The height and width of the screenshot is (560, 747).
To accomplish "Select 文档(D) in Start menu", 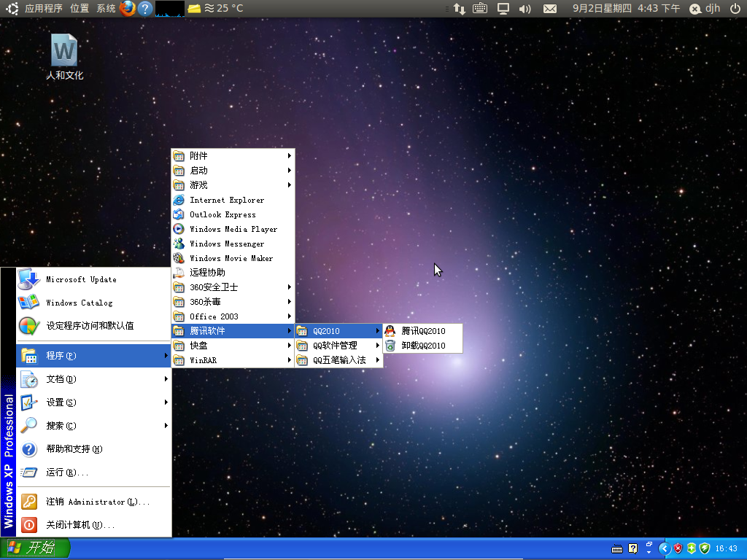I will 93,379.
